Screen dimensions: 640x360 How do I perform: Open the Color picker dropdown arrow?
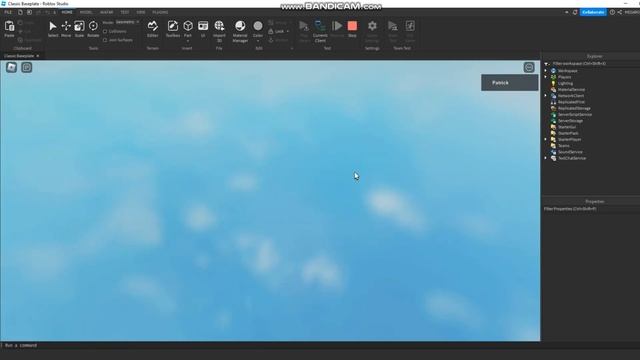pyautogui.click(x=258, y=41)
